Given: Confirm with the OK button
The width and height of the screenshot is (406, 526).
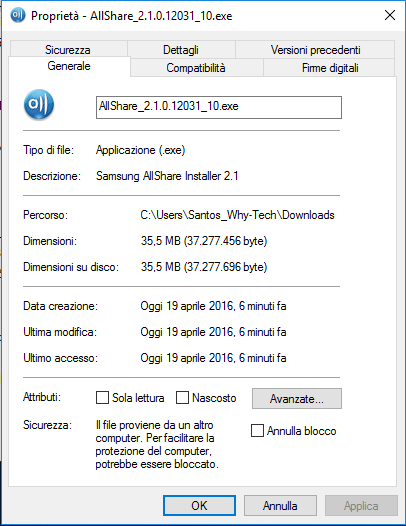Looking at the screenshot, I should pos(199,506).
